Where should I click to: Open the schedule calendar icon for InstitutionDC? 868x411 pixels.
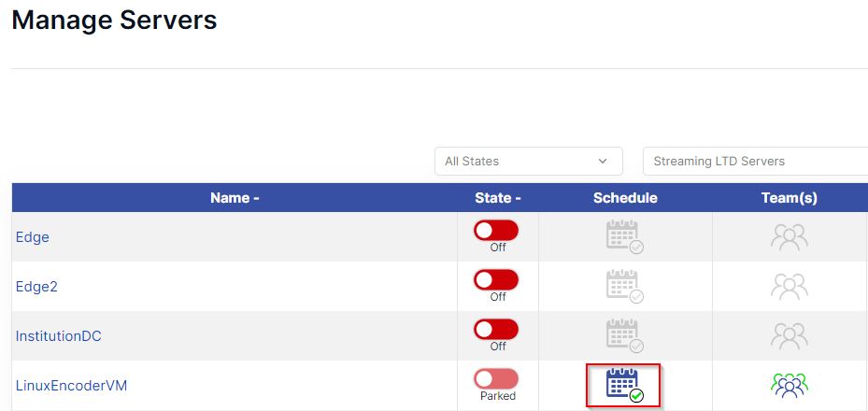click(x=625, y=335)
